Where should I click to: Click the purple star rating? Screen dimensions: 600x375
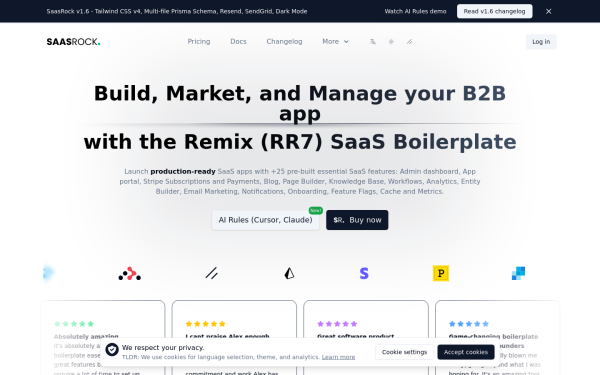[337, 324]
